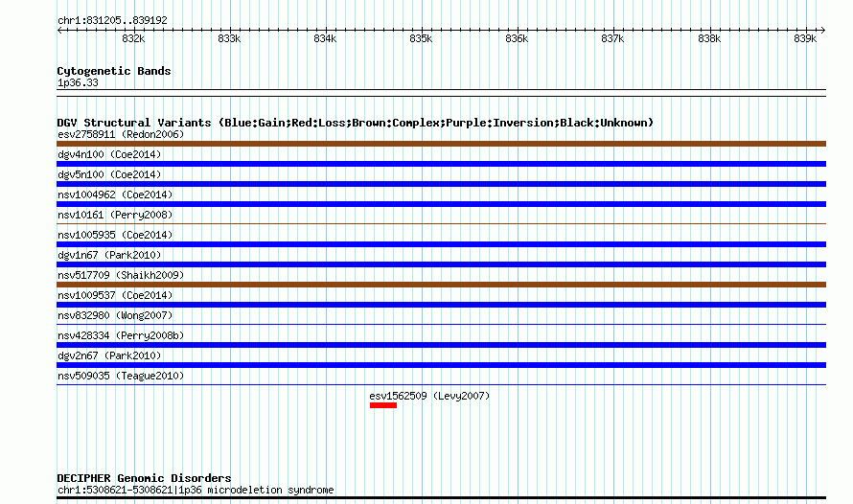Select the blue dgv1n67 gain bar

(441, 264)
